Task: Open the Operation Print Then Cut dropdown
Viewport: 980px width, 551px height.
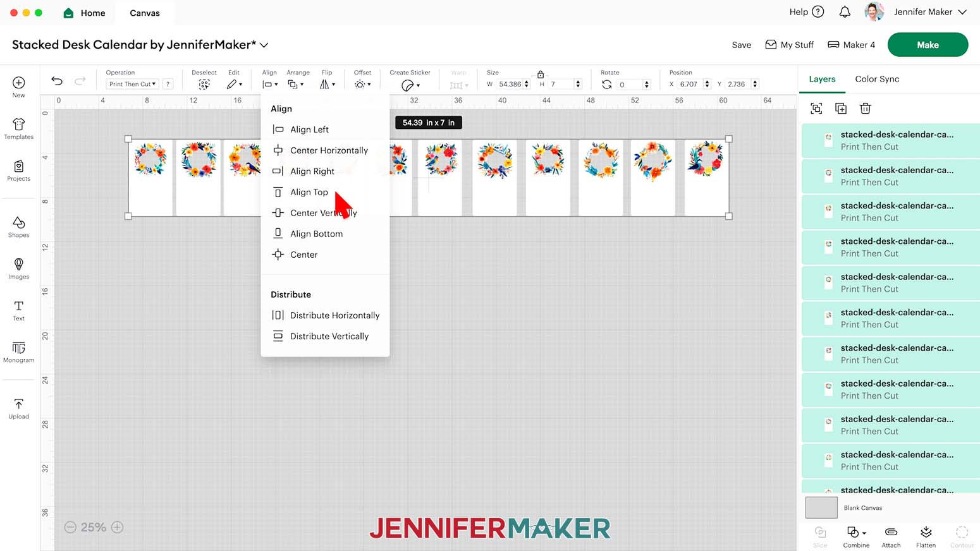Action: [132, 84]
